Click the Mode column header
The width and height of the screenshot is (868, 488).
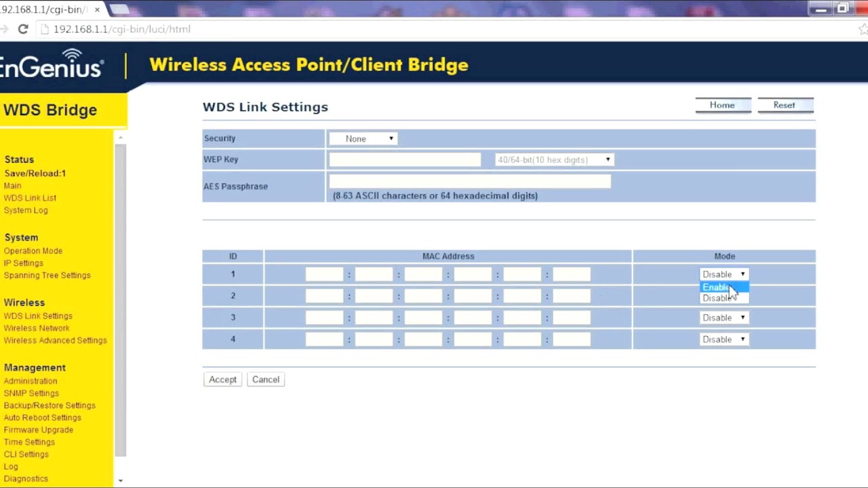pos(724,256)
